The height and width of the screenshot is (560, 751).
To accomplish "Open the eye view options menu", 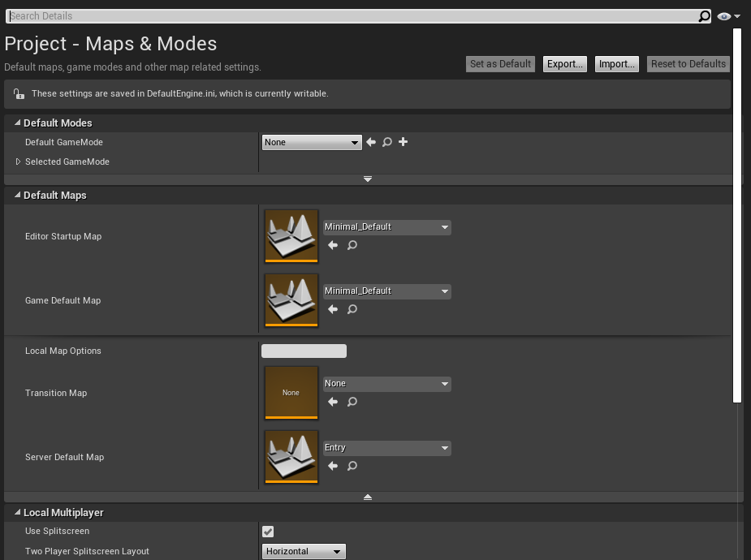I will click(729, 16).
